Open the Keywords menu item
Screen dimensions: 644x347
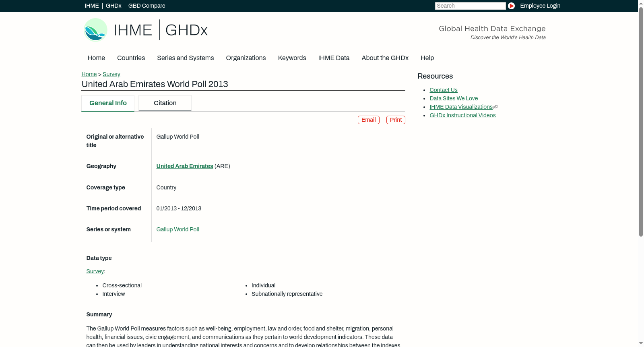[x=292, y=58]
